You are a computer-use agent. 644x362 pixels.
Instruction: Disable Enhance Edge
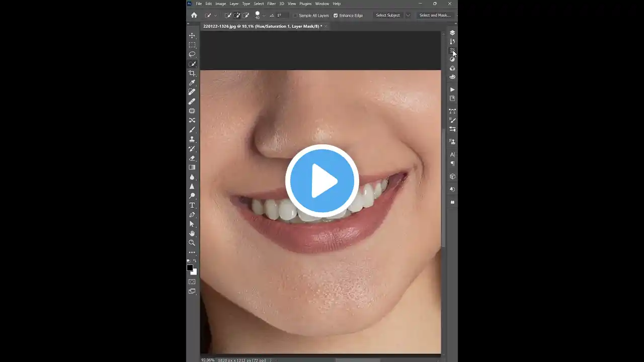(x=336, y=15)
